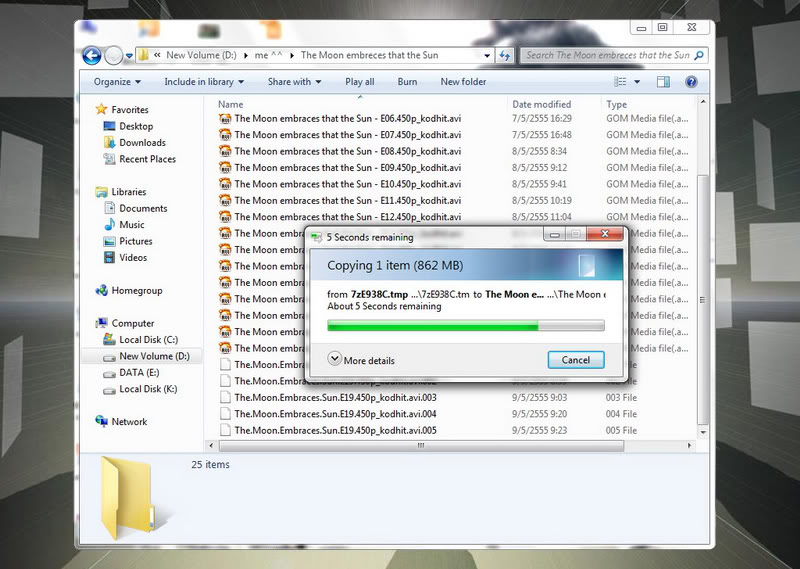Select Libraries in navigation pane
This screenshot has width=800, height=569.
pos(129,191)
